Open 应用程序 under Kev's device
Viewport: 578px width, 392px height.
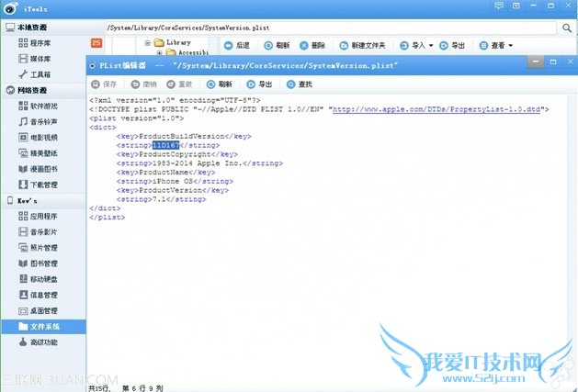click(x=39, y=217)
